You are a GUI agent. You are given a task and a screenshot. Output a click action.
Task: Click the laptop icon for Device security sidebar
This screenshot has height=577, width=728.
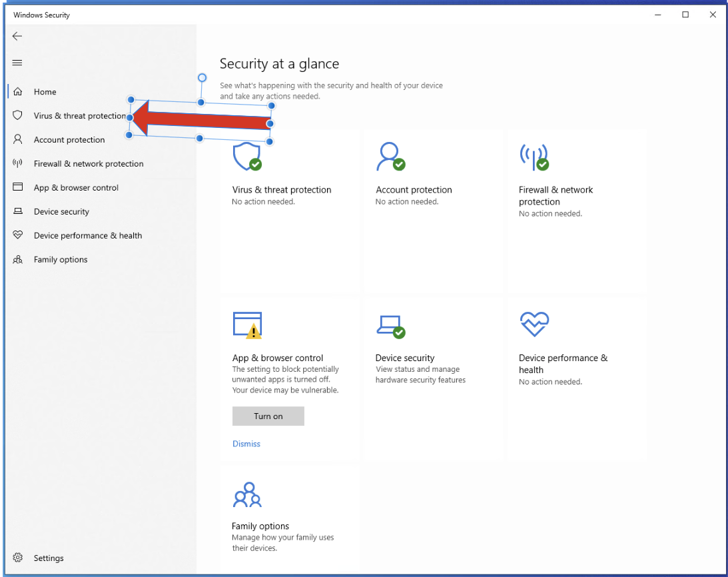click(x=17, y=211)
